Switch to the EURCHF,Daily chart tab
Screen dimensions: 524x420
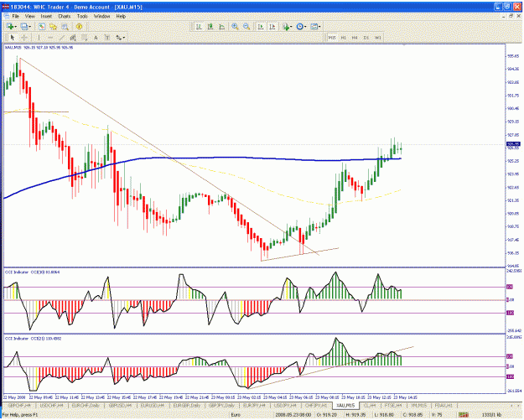[x=86, y=405]
